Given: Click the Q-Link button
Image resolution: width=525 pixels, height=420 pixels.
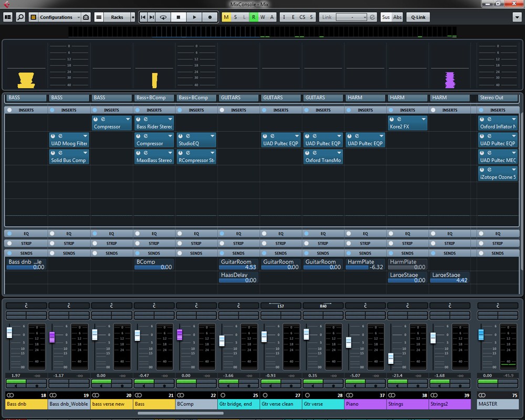Looking at the screenshot, I should [x=418, y=17].
